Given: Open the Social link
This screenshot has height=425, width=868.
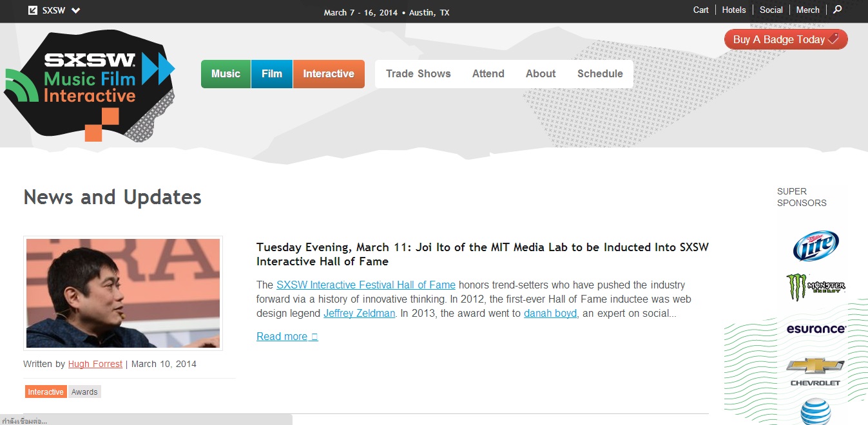Looking at the screenshot, I should (771, 10).
